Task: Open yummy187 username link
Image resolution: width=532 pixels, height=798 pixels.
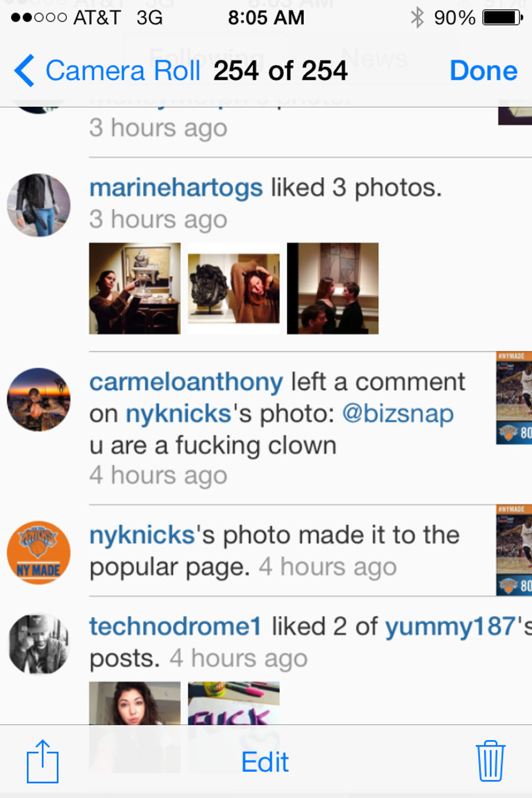Action: [451, 627]
